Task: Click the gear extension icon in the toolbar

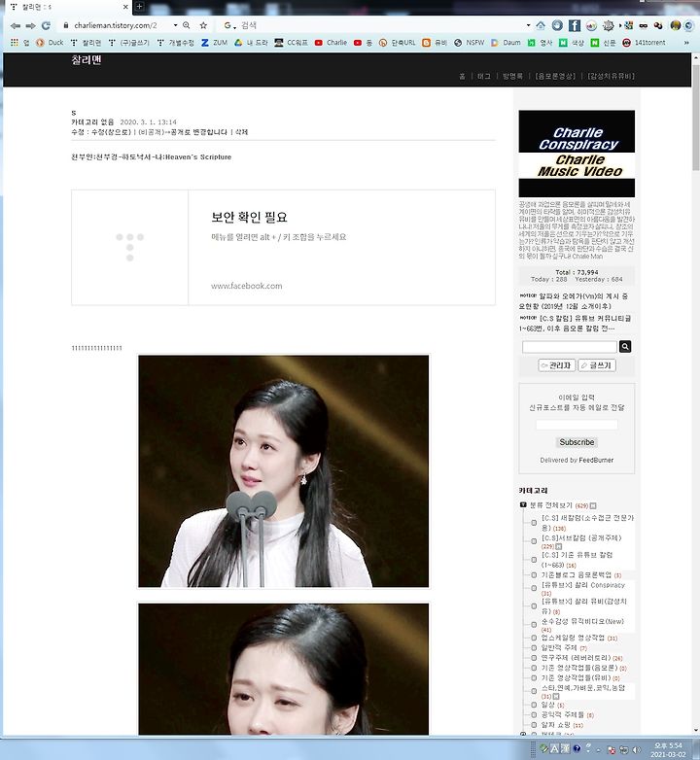Action: (x=609, y=25)
